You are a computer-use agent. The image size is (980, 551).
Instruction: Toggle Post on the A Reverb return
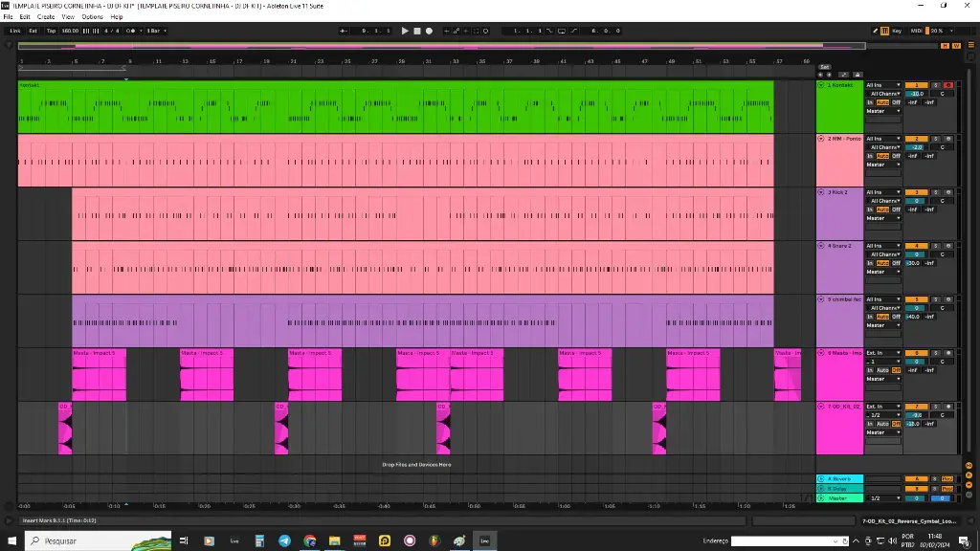[947, 479]
